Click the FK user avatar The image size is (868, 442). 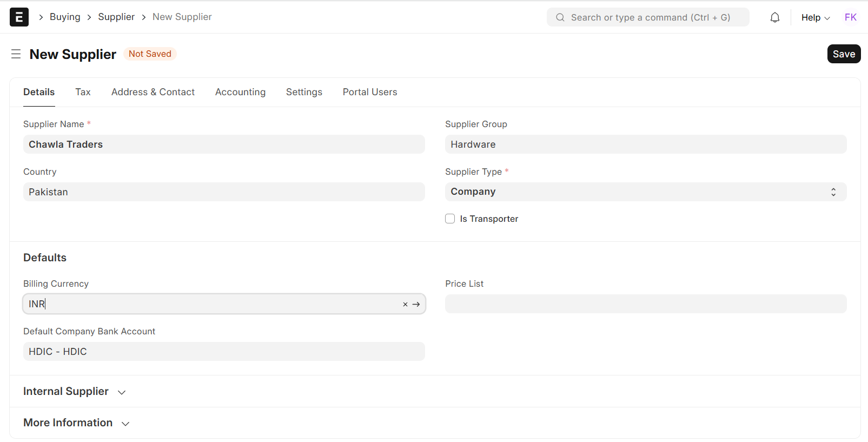coord(850,17)
